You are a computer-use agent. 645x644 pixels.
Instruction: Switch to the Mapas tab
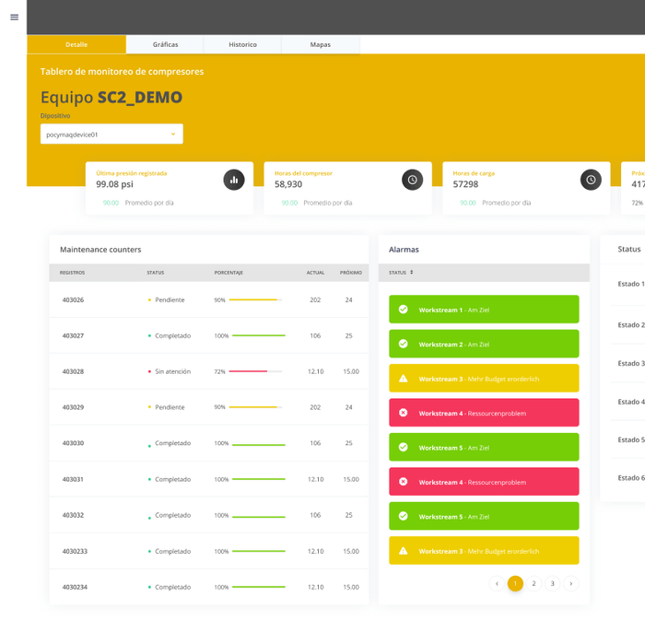point(321,44)
